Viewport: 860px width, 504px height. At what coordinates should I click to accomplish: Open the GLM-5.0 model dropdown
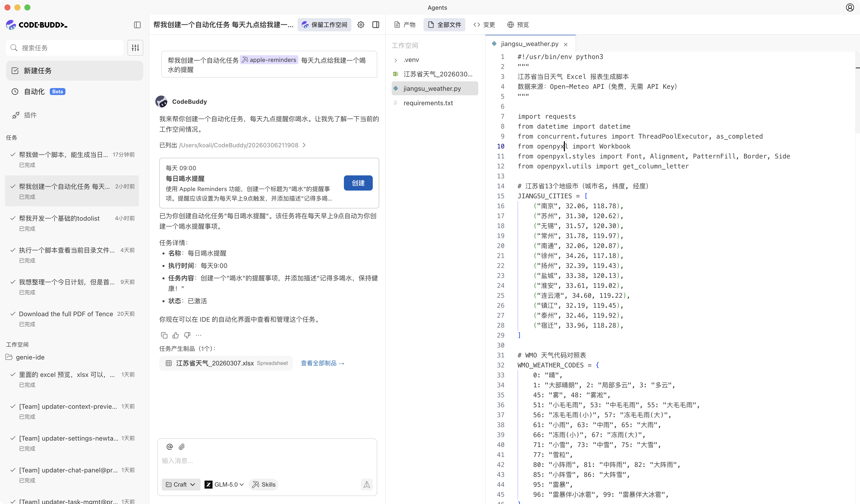pyautogui.click(x=224, y=485)
